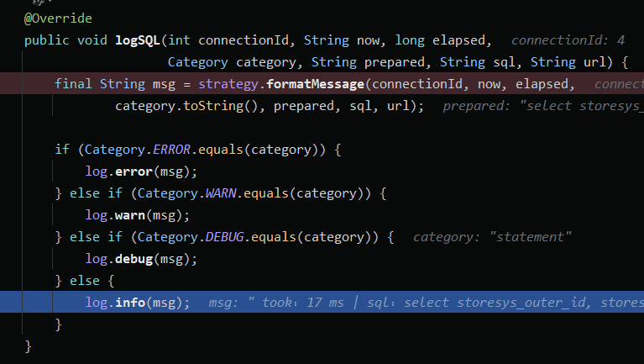Image resolution: width=644 pixels, height=364 pixels.
Task: Click the 'public' modifier keyword
Action: point(47,40)
